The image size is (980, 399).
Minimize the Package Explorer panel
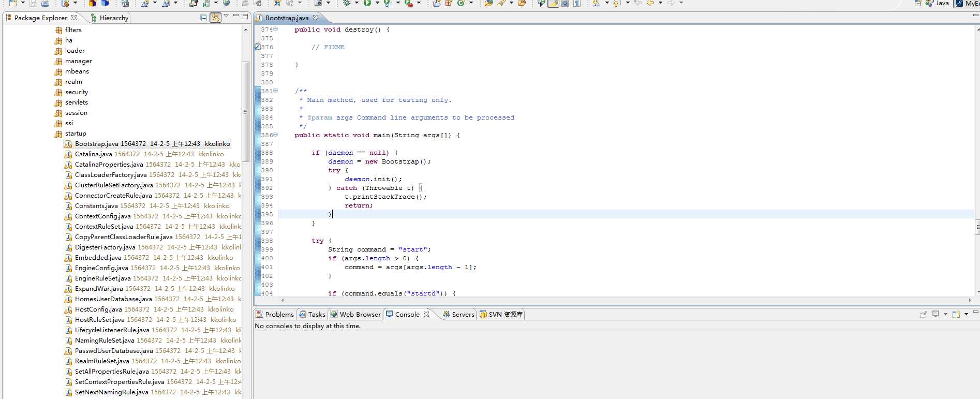click(236, 16)
